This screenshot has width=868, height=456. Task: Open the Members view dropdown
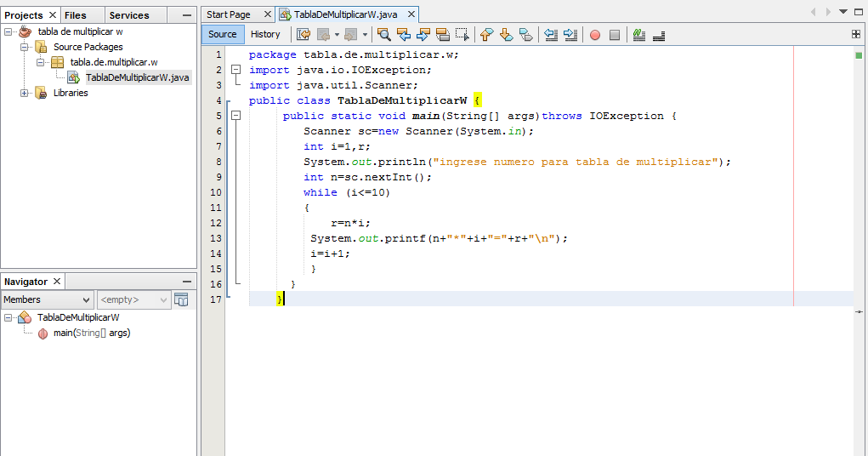click(x=47, y=299)
